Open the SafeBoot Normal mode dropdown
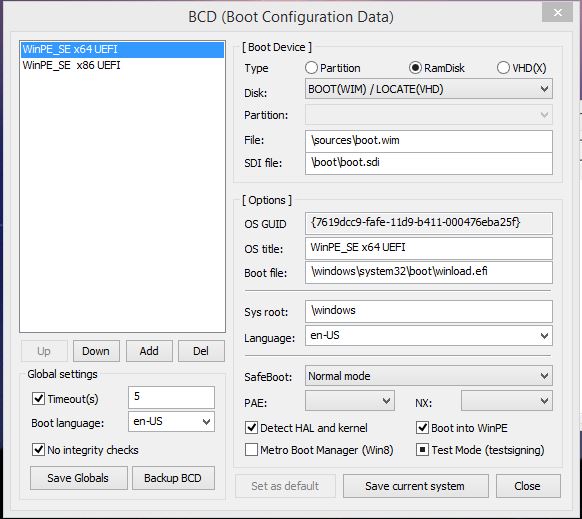The image size is (582, 519). tap(429, 376)
